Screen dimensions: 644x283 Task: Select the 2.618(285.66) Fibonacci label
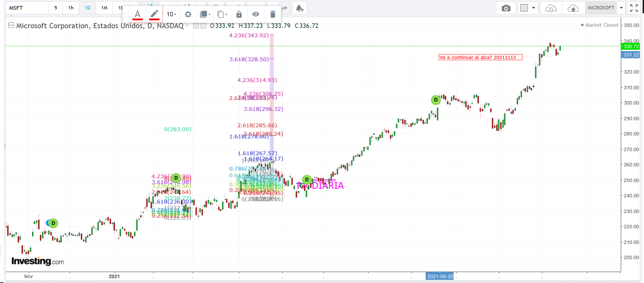pyautogui.click(x=257, y=125)
